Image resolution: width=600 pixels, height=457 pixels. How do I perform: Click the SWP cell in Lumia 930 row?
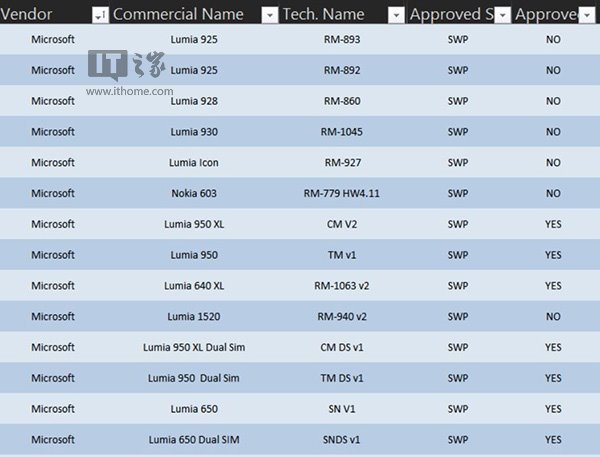[x=458, y=132]
